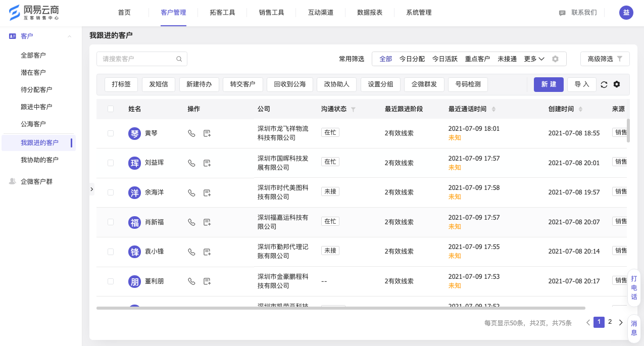
Task: Open 公海客户 in the sidebar
Action: (x=33, y=124)
